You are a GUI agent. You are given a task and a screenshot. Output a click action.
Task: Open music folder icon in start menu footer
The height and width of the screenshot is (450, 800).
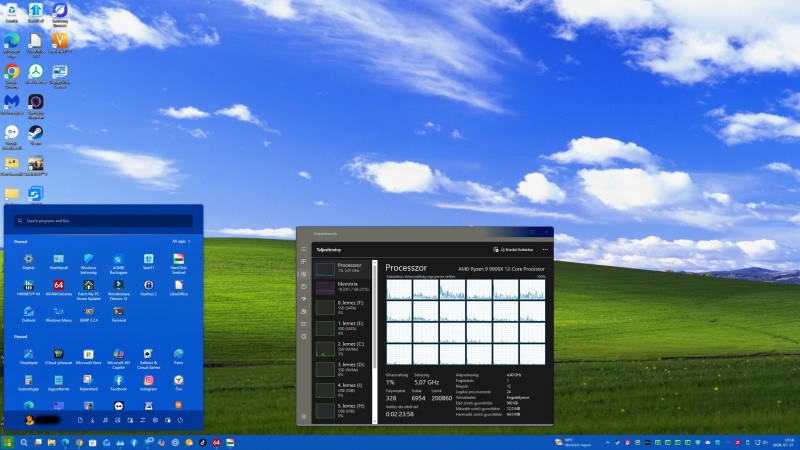pos(105,420)
